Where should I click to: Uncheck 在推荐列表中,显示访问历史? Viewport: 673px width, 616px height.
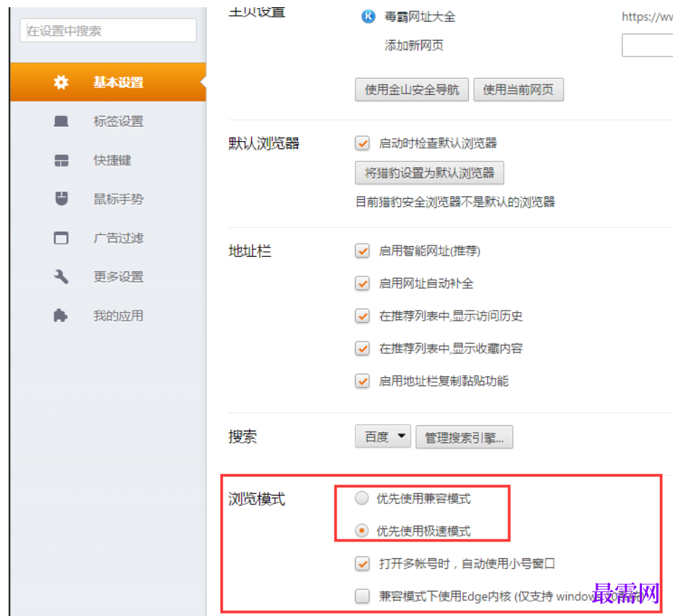click(363, 316)
